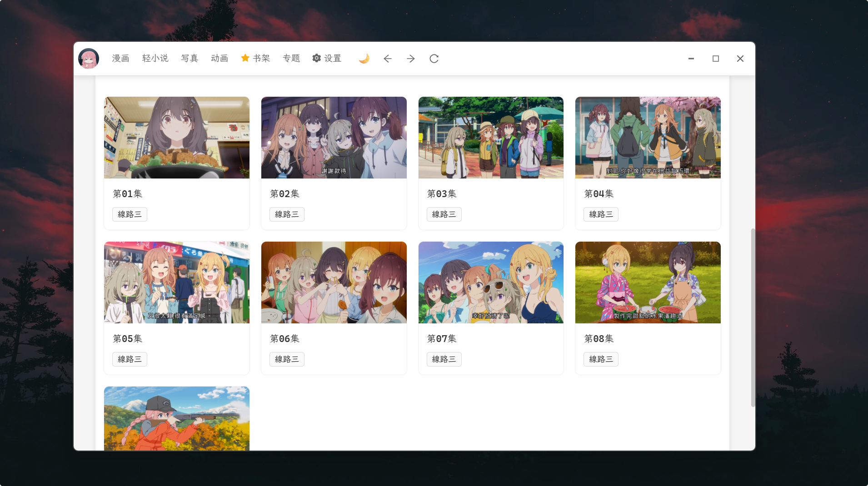Image resolution: width=868 pixels, height=486 pixels.
Task: Select 線路三 for 第06集
Action: (287, 359)
